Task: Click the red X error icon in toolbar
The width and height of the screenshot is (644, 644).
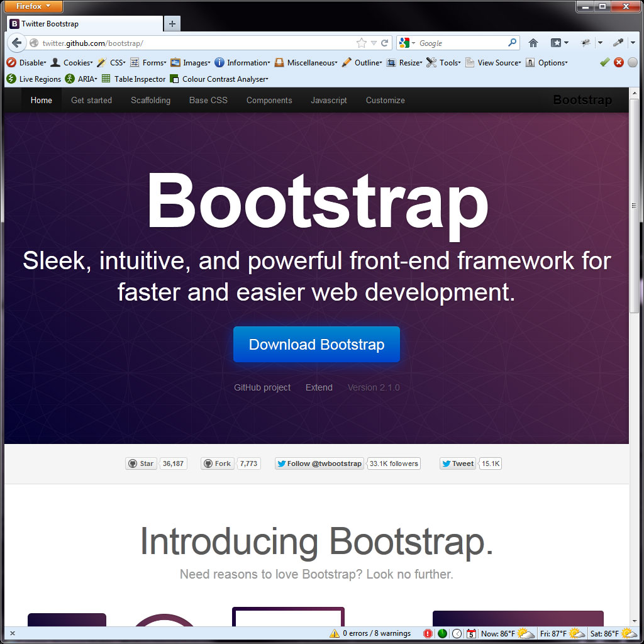Action: click(619, 62)
